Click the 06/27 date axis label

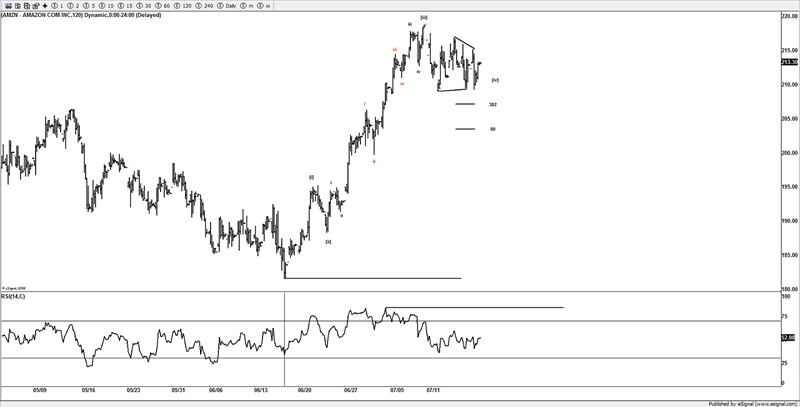351,390
